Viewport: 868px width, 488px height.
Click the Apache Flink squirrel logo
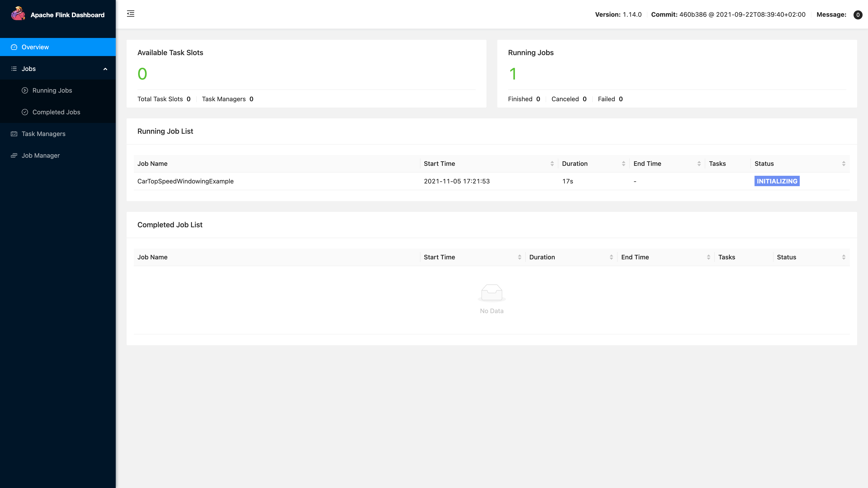[18, 14]
